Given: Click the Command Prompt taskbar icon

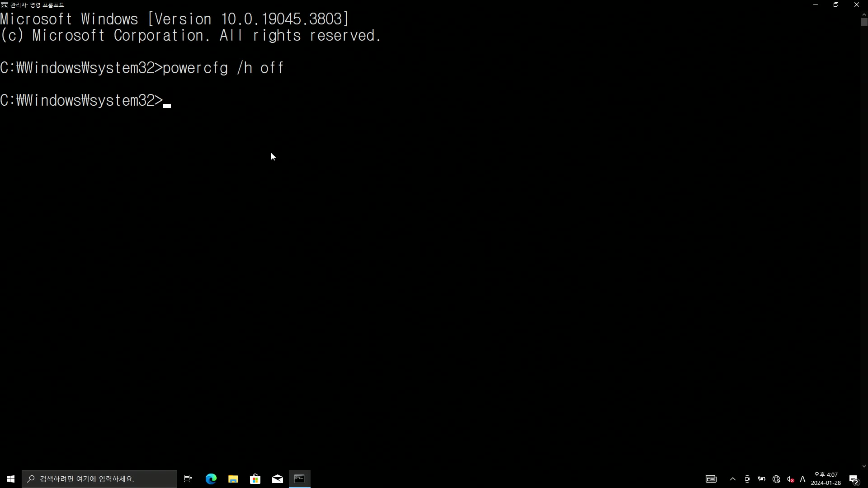Looking at the screenshot, I should [x=300, y=479].
